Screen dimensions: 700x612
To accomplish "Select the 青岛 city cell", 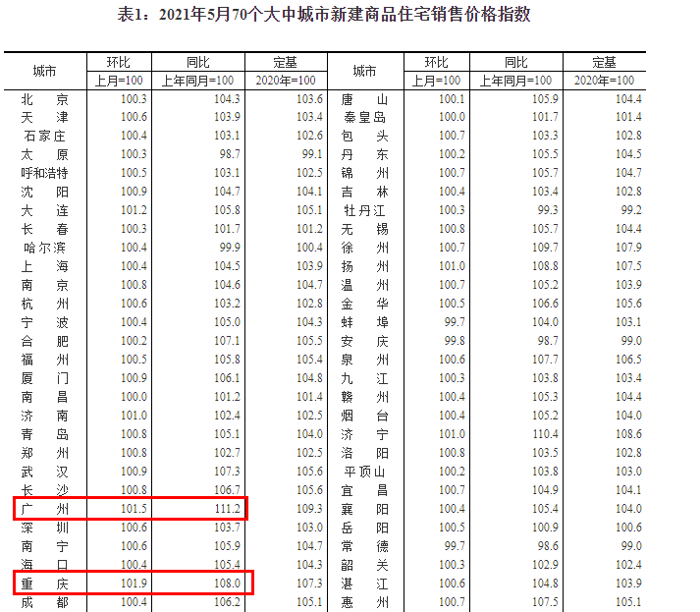I will [x=44, y=434].
